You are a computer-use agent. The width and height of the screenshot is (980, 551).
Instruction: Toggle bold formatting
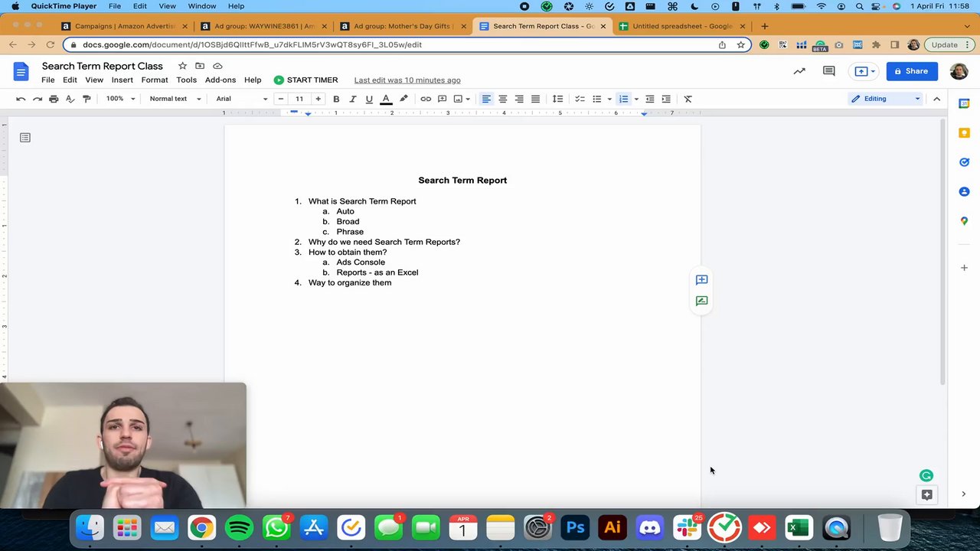point(336,99)
